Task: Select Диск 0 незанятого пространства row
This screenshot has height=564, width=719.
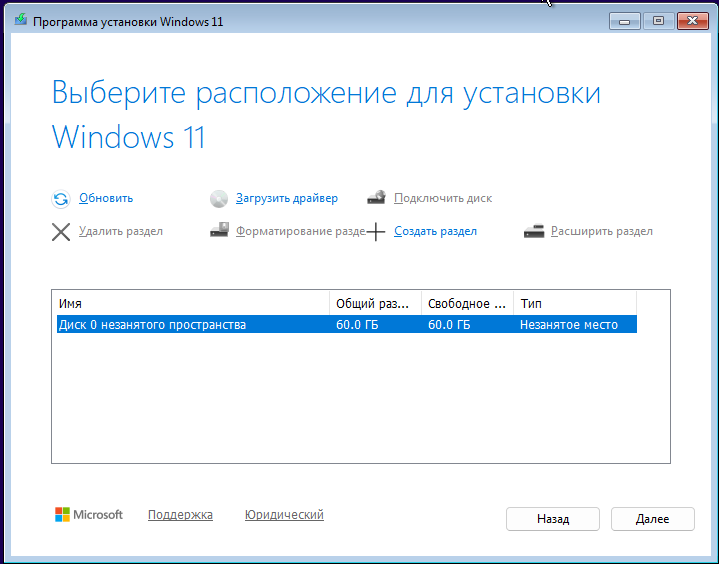Action: tap(347, 325)
